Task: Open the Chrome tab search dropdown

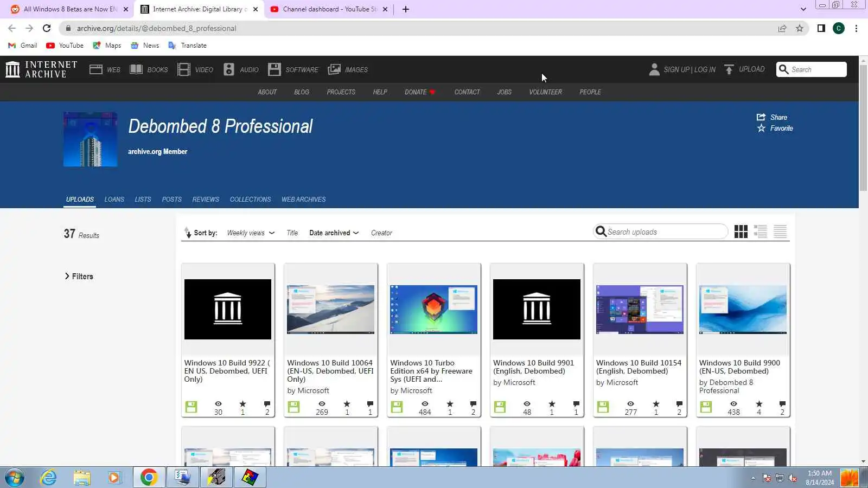Action: pos(803,9)
